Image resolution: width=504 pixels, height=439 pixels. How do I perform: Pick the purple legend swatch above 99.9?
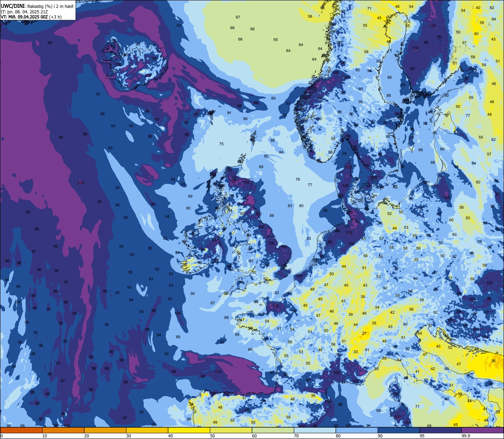[482, 430]
